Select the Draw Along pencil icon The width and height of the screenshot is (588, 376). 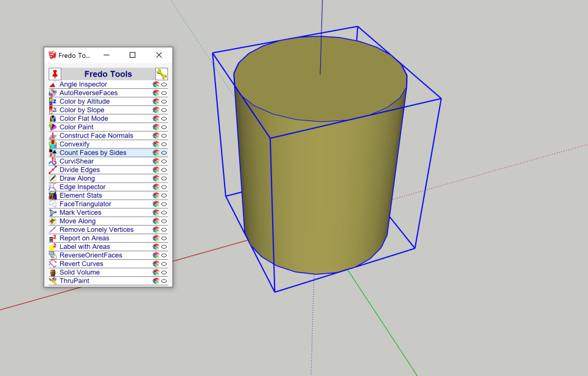click(x=53, y=178)
